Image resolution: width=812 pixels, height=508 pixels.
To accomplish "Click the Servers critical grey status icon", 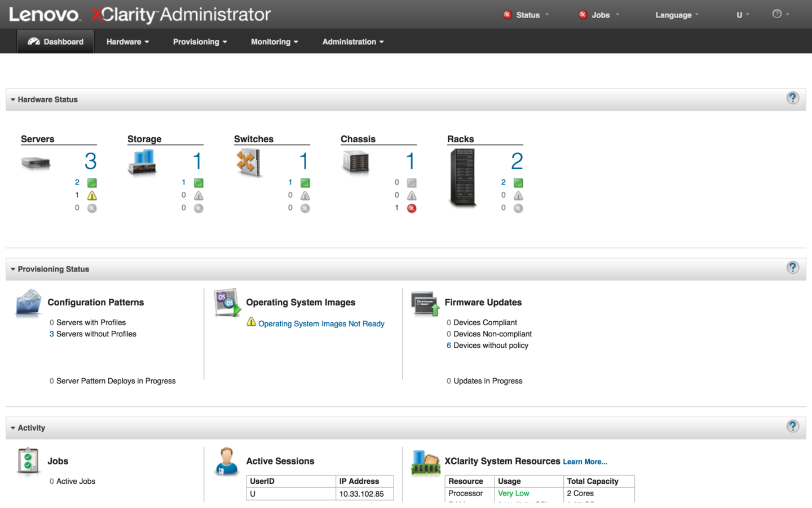I will coord(92,208).
